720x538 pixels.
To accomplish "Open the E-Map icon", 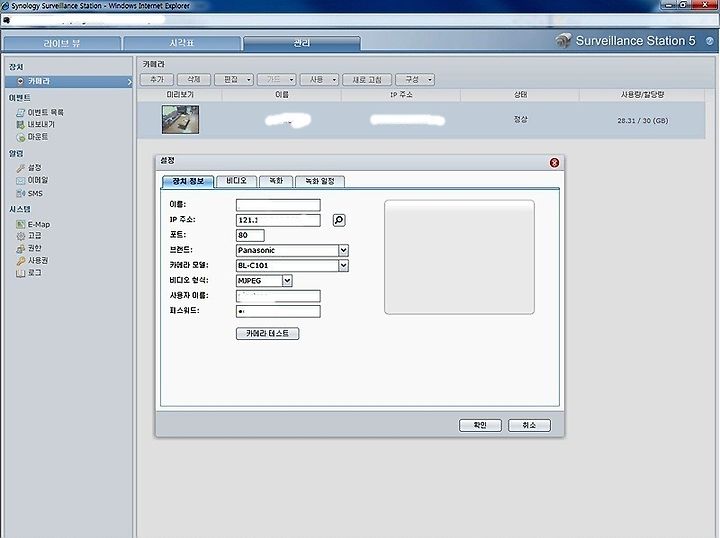I will tap(20, 224).
